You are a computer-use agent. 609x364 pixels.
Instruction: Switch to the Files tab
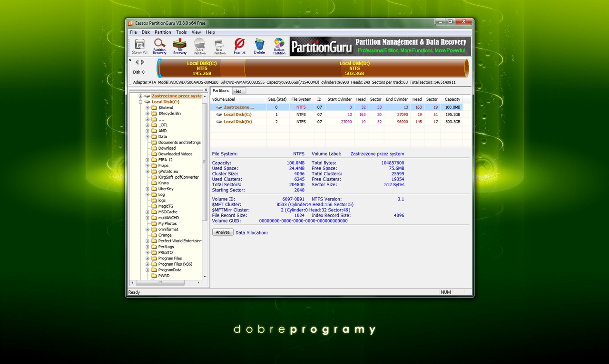(x=237, y=91)
